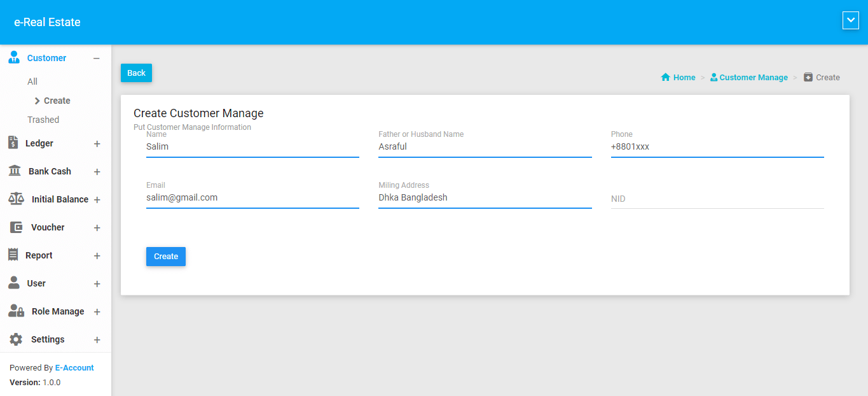This screenshot has width=868, height=396.
Task: Click the Bank Cash building icon
Action: click(15, 171)
